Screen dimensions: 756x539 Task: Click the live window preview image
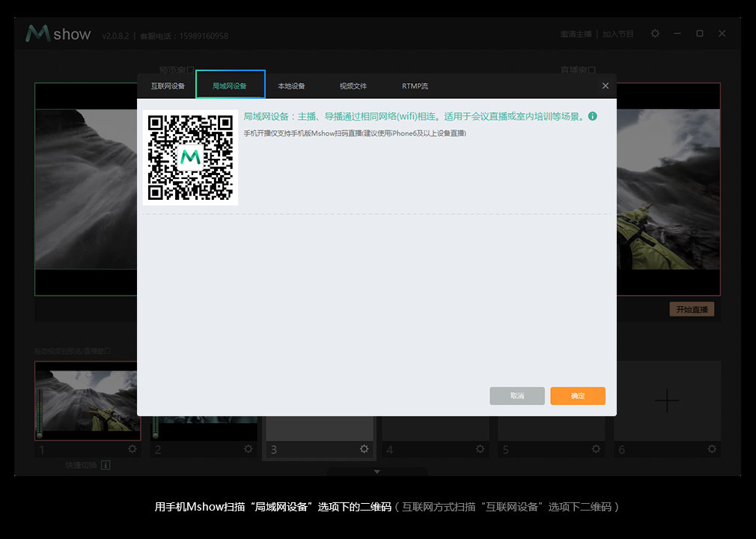[x=668, y=189]
